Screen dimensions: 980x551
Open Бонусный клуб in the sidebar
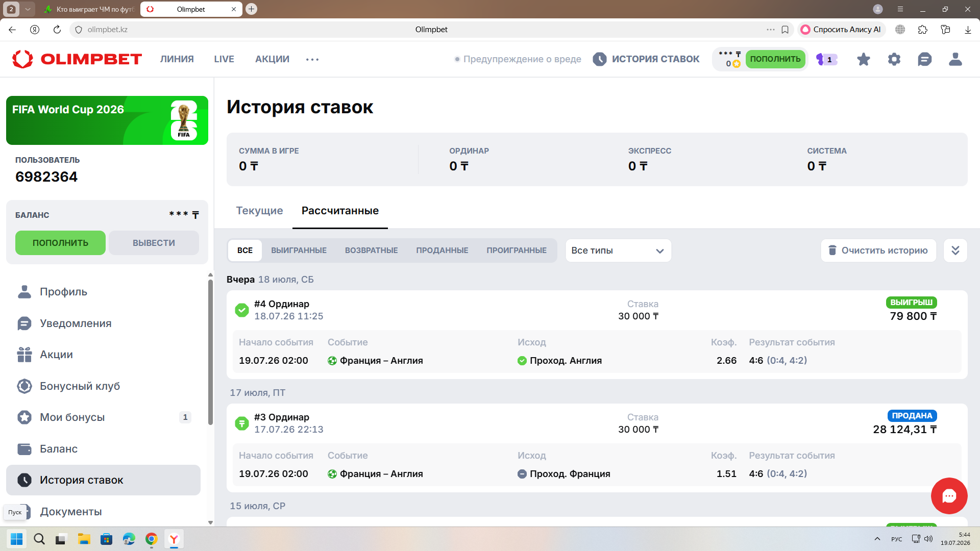103,386
